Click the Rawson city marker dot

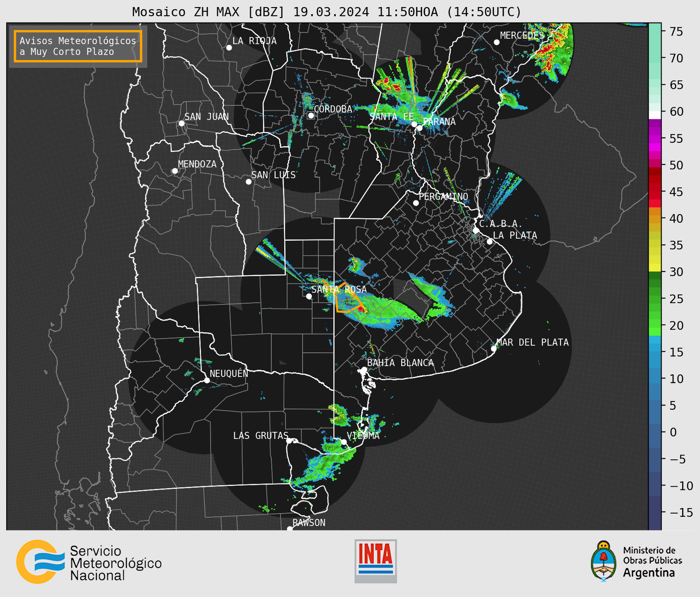pos(290,528)
